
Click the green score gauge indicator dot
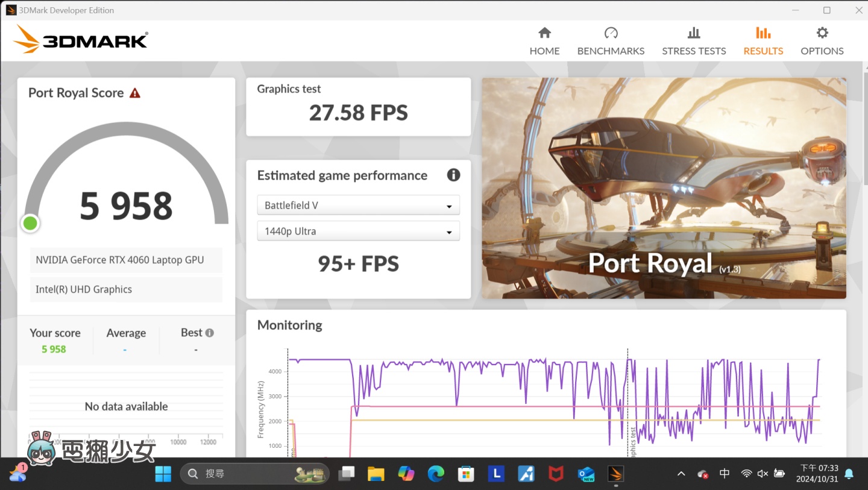pyautogui.click(x=30, y=224)
